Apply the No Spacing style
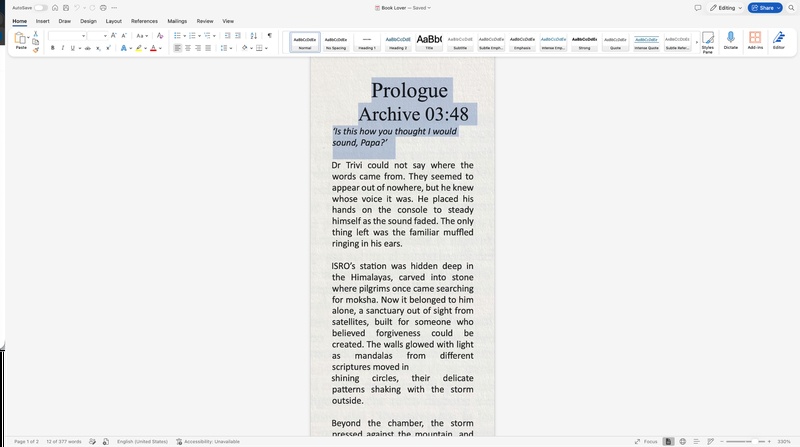800x447 pixels. pos(336,42)
